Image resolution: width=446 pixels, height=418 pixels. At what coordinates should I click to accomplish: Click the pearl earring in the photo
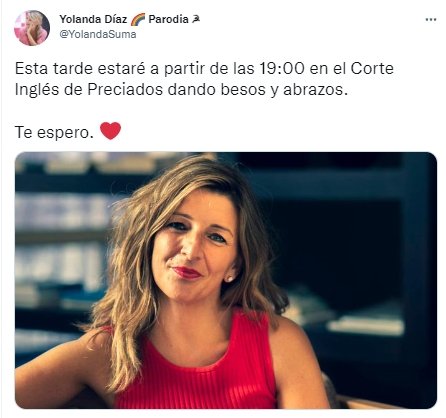[229, 279]
